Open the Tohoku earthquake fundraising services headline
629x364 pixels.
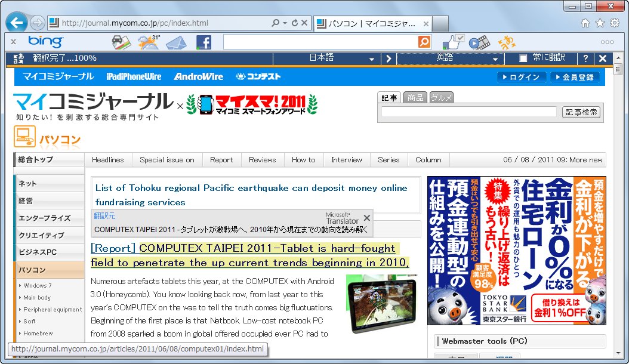coord(251,195)
